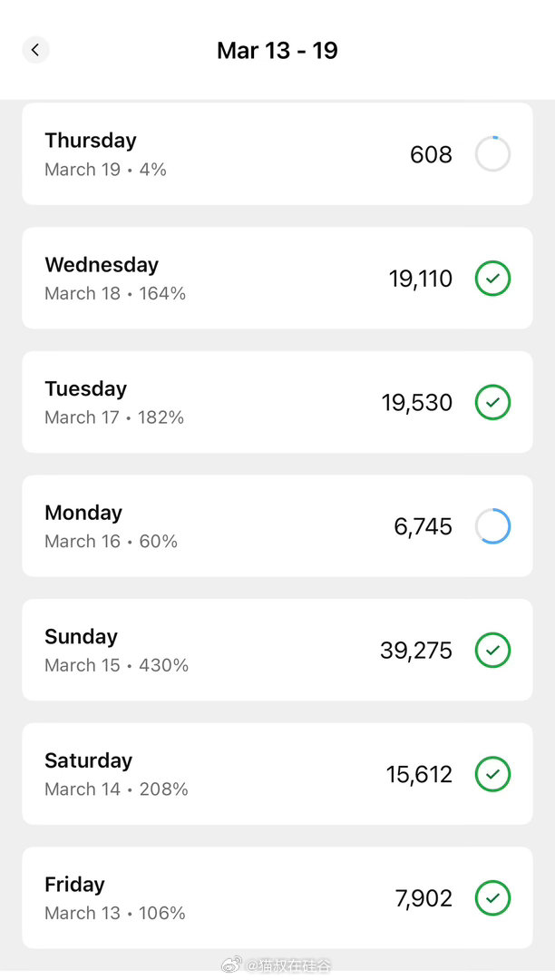
Task: Click Tuesday's 19,530 step count
Action: coord(417,402)
